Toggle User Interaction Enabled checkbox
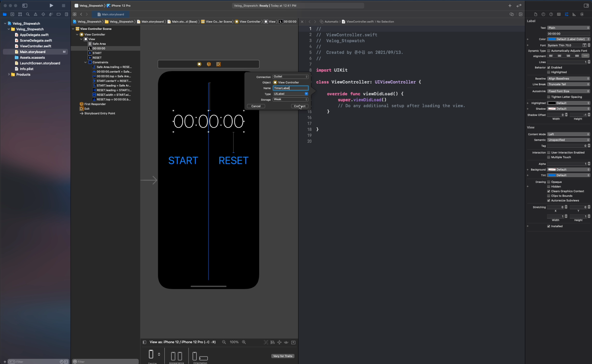The height and width of the screenshot is (364, 592). (x=549, y=152)
